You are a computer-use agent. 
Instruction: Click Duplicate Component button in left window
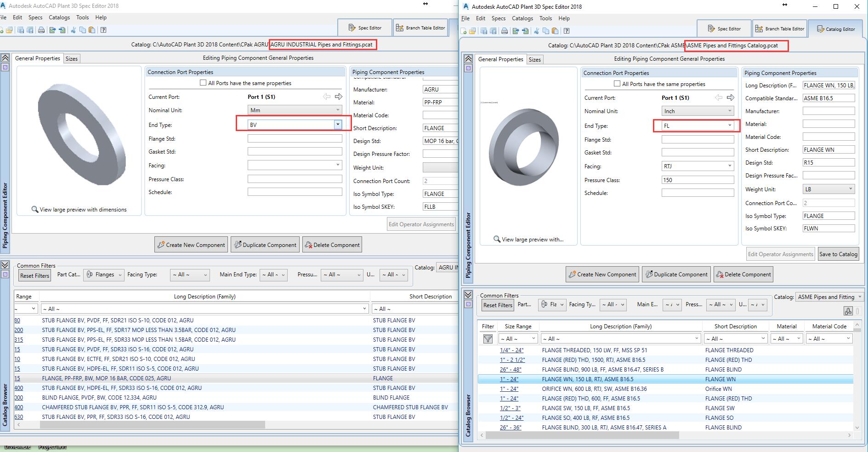265,245
